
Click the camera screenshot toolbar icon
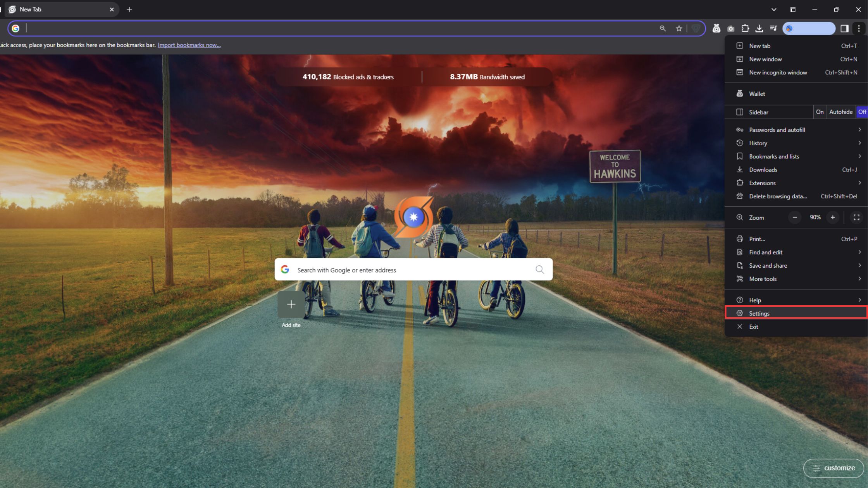pyautogui.click(x=731, y=28)
